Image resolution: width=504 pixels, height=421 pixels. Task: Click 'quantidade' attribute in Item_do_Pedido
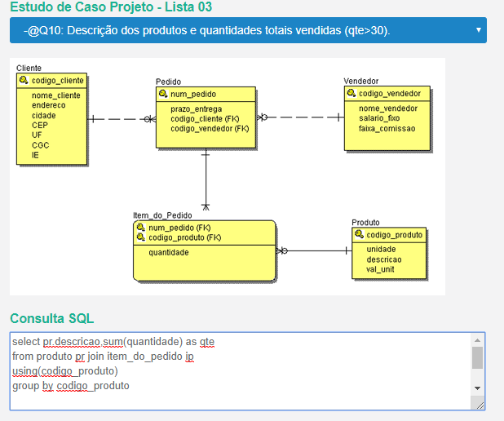pyautogui.click(x=169, y=252)
